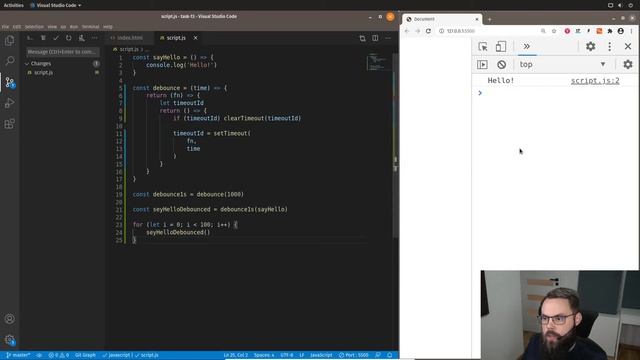Click the master branch in status bar

click(18, 355)
